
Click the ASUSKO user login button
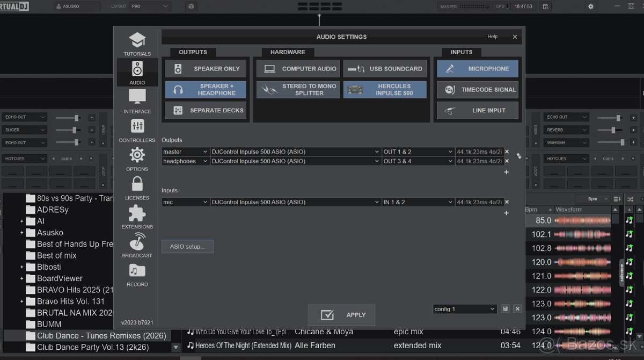77,6
